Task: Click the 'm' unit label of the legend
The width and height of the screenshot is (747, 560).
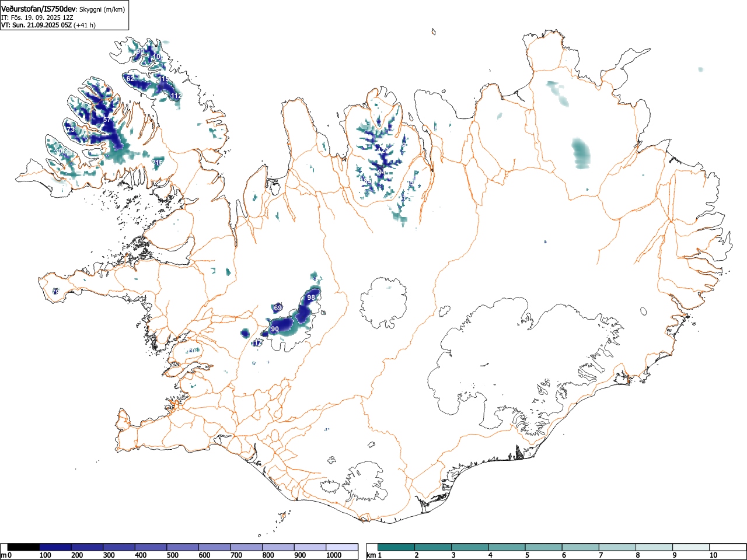Action: pyautogui.click(x=4, y=555)
